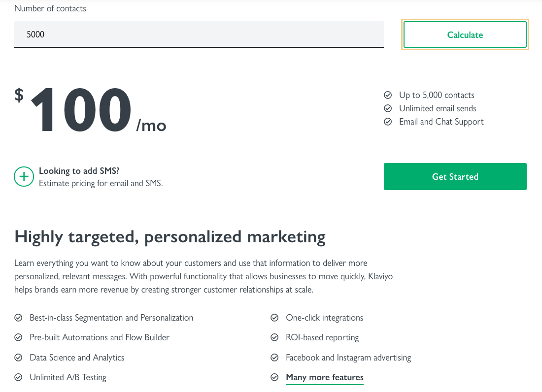The height and width of the screenshot is (392, 542).
Task: Click the green plus circle icon
Action: [24, 177]
